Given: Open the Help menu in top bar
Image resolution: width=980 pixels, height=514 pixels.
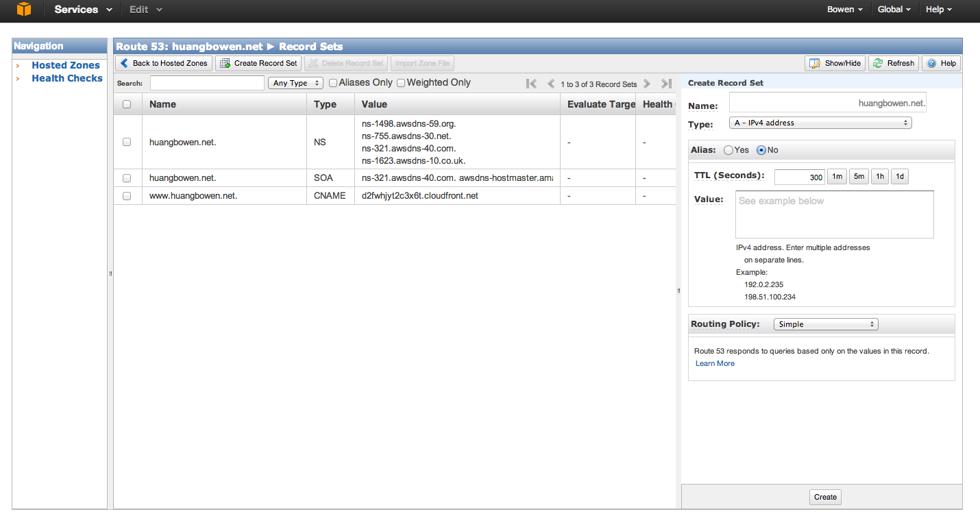Looking at the screenshot, I should (939, 10).
